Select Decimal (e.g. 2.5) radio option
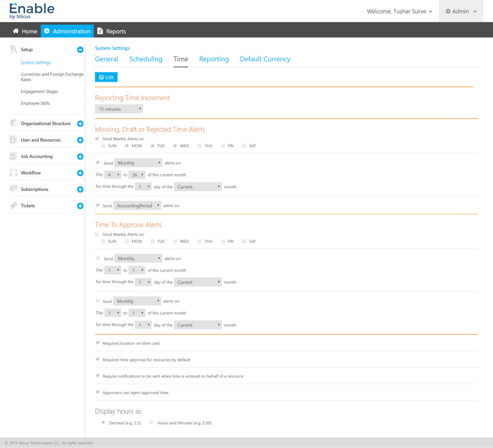Image resolution: width=493 pixels, height=448 pixels. [103, 422]
